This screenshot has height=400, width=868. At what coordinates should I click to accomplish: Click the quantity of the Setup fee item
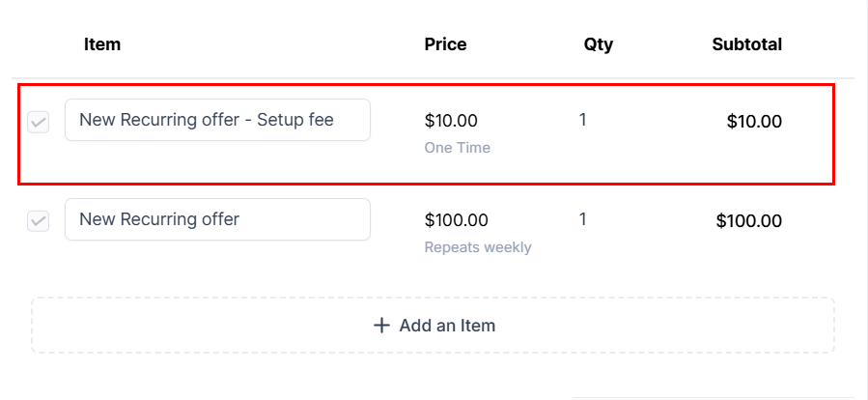[x=582, y=120]
